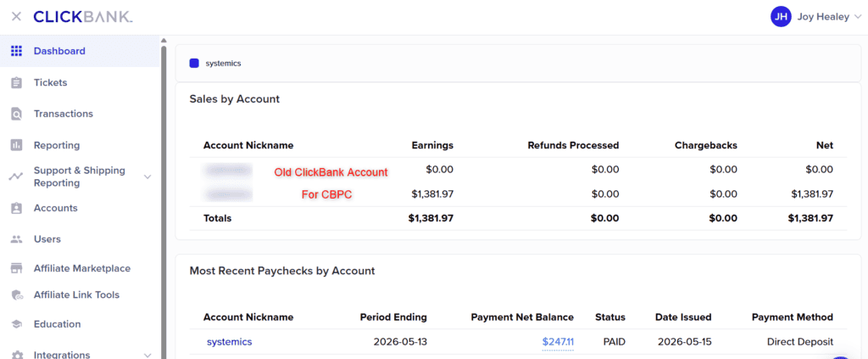This screenshot has width=868, height=359.
Task: Click the Payment Net Balance header
Action: click(x=522, y=317)
